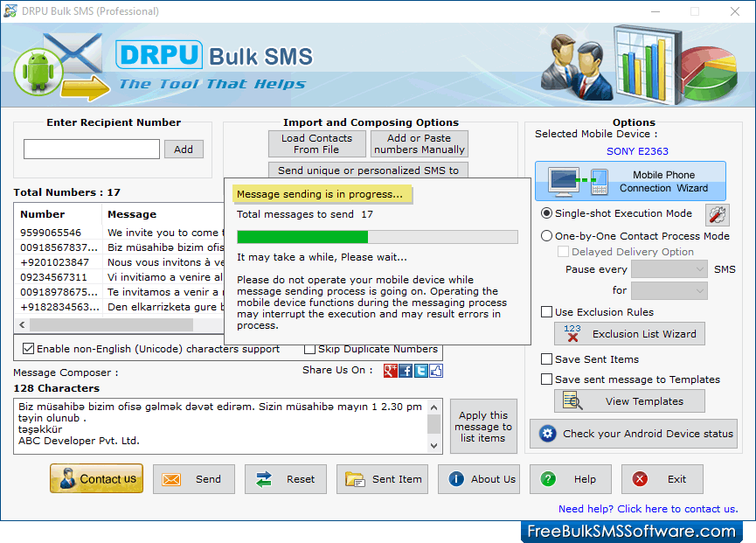Open execution mode settings wrench icon
The image size is (756, 543).
pyautogui.click(x=718, y=214)
